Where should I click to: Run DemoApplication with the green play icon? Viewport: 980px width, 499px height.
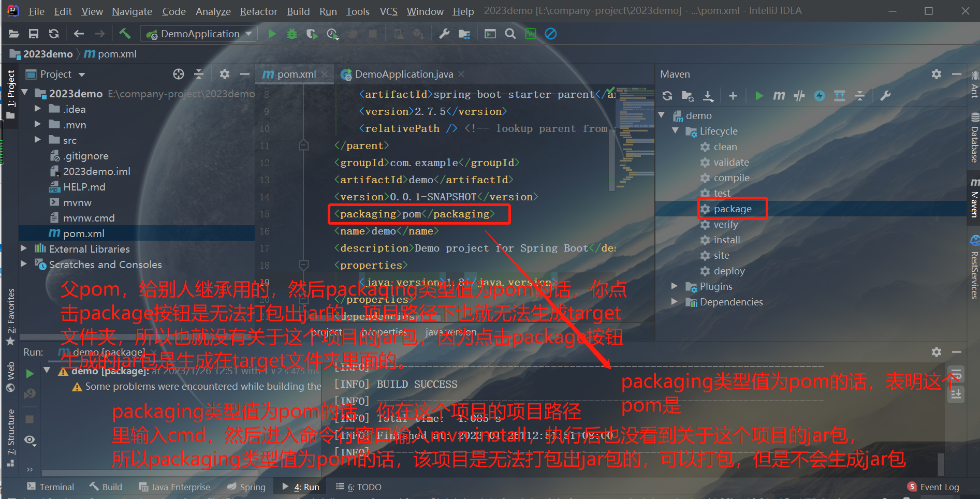point(272,34)
